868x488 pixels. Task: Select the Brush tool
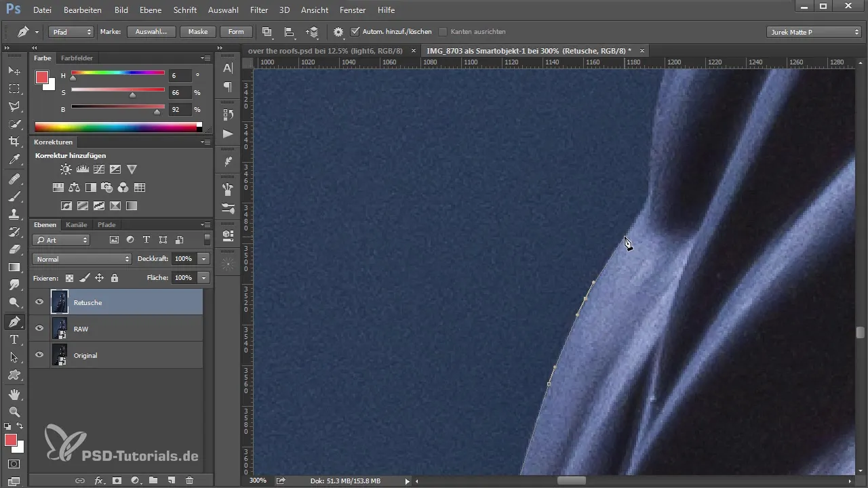14,196
